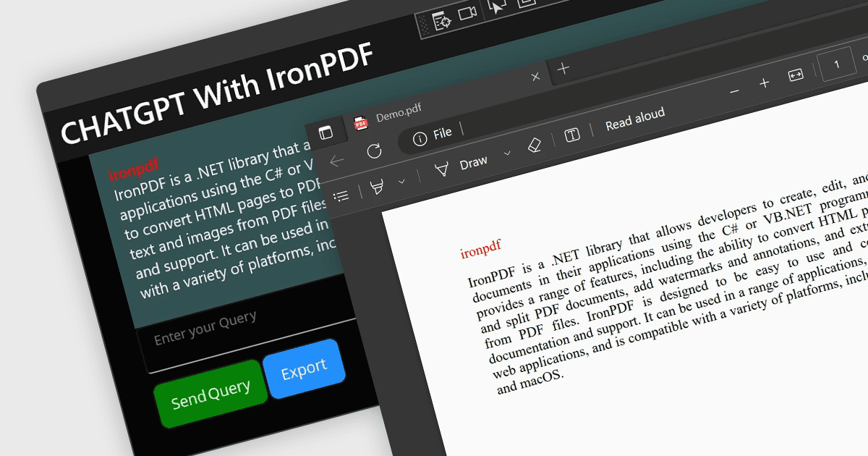Select the PDF highlight tool

tap(376, 187)
